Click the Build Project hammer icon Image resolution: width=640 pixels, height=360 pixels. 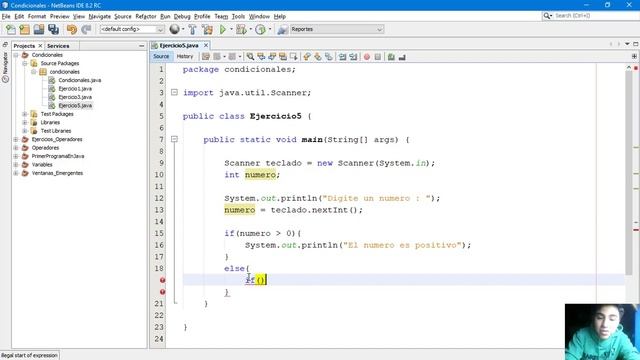[193, 29]
